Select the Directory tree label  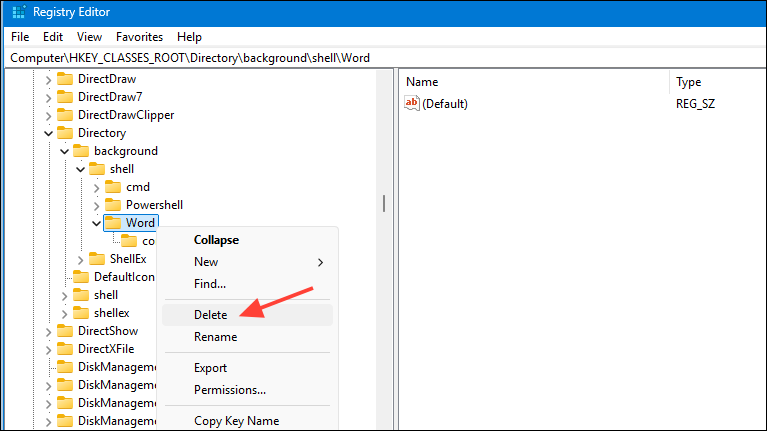[x=102, y=133]
